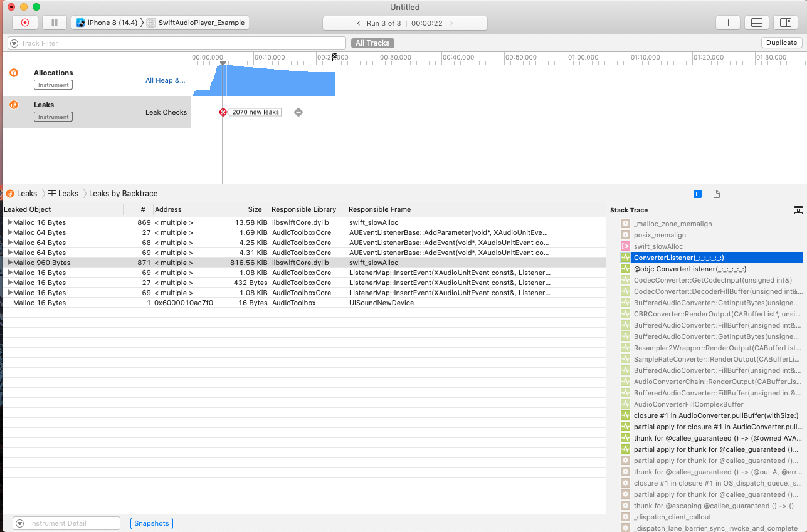Select the row with address 0x6000010ac7f0
The height and width of the screenshot is (532, 807).
(303, 303)
